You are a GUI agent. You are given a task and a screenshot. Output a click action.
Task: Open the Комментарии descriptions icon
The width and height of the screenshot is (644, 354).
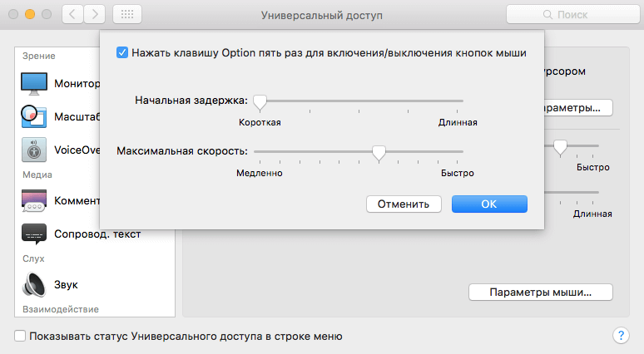click(34, 200)
